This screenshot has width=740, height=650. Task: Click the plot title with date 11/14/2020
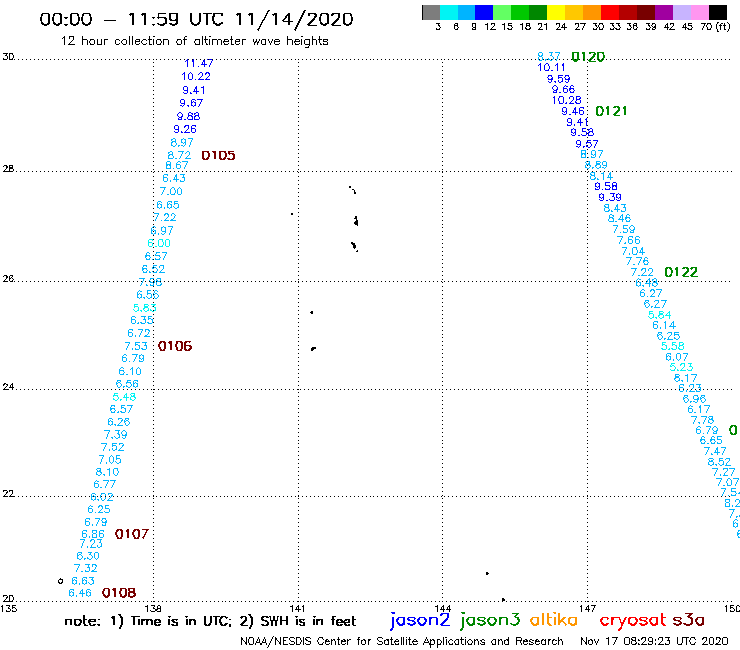coord(196,19)
